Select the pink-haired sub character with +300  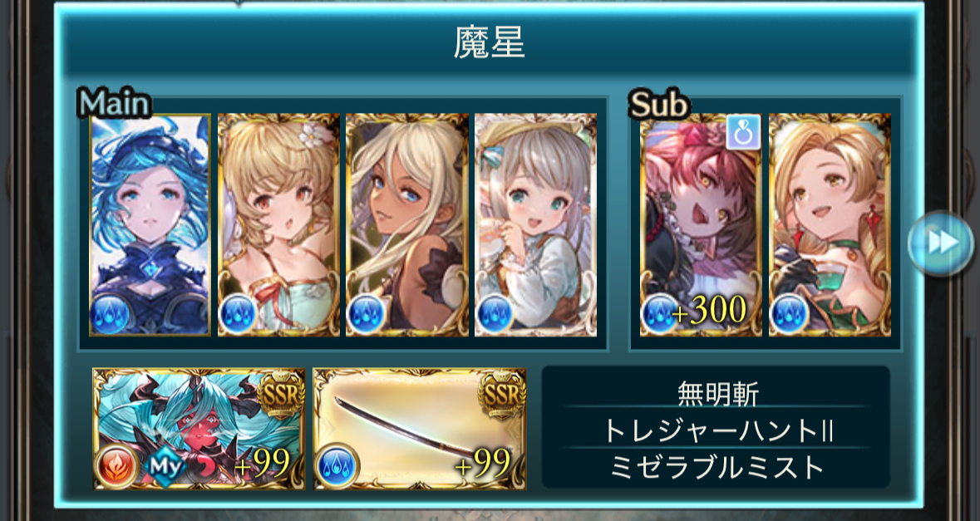tap(702, 225)
